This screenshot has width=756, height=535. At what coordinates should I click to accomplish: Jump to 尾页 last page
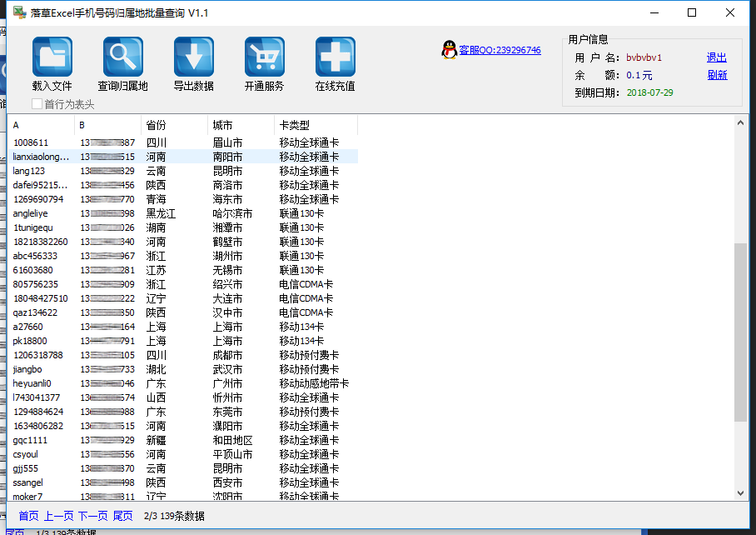coord(122,516)
